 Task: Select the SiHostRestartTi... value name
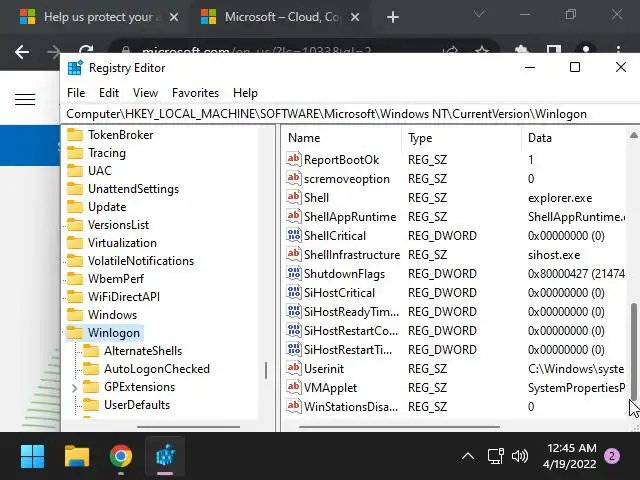(x=348, y=350)
